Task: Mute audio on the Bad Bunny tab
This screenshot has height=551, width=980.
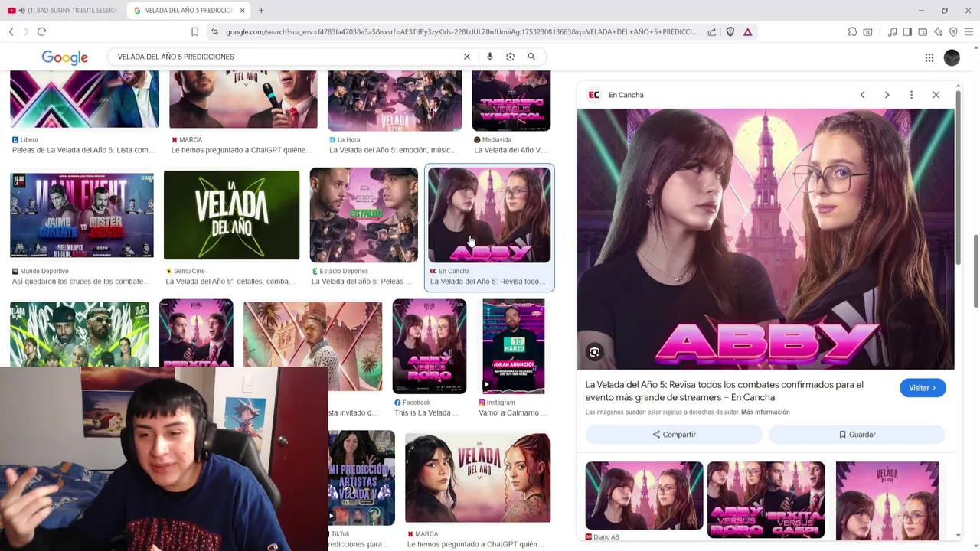Action: click(21, 11)
